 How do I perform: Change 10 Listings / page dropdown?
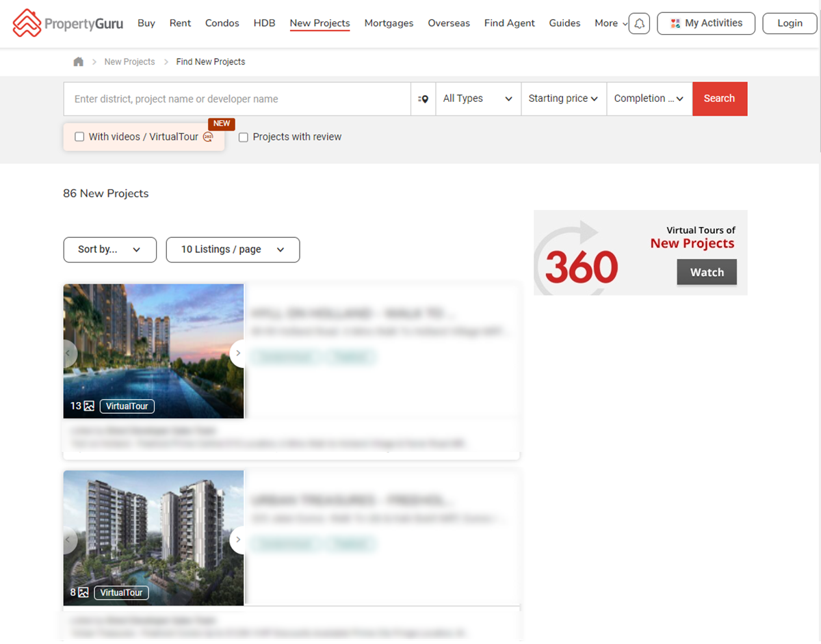click(233, 250)
